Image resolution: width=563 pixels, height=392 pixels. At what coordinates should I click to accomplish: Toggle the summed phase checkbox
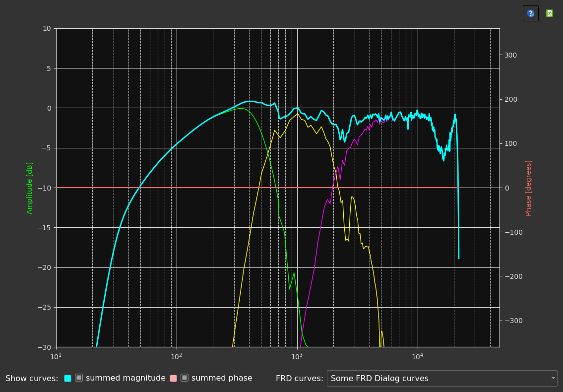[185, 378]
